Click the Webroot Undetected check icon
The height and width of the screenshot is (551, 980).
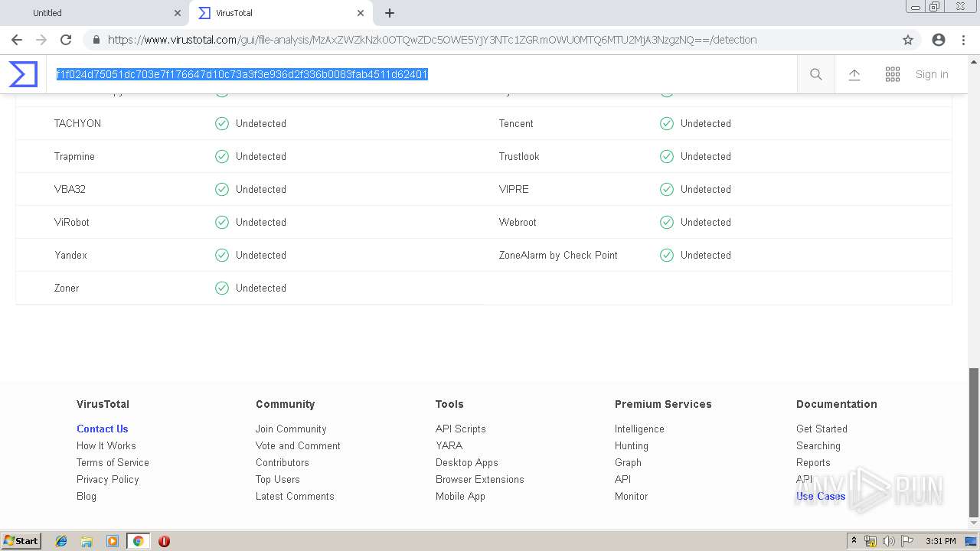(x=667, y=222)
